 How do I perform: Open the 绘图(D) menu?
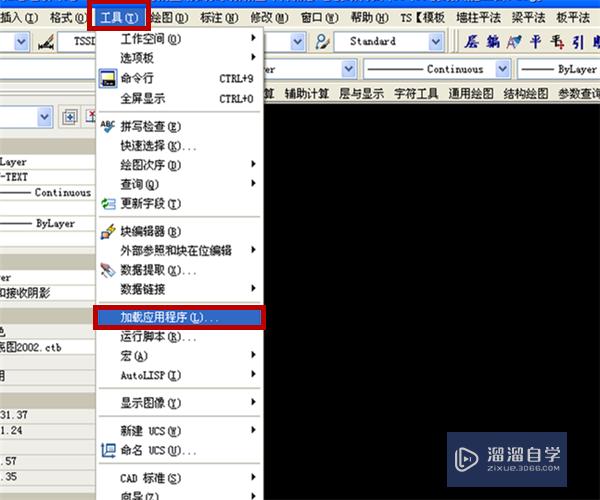[169, 18]
